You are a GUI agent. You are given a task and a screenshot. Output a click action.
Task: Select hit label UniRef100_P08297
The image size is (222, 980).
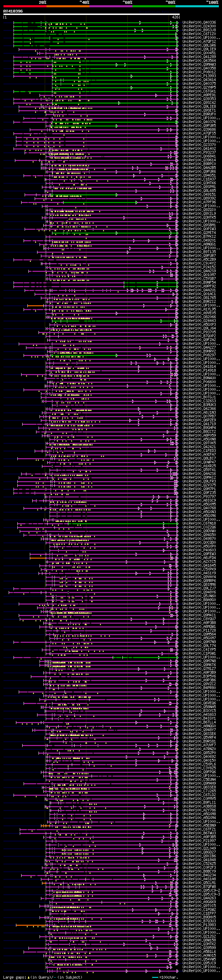[199, 355]
